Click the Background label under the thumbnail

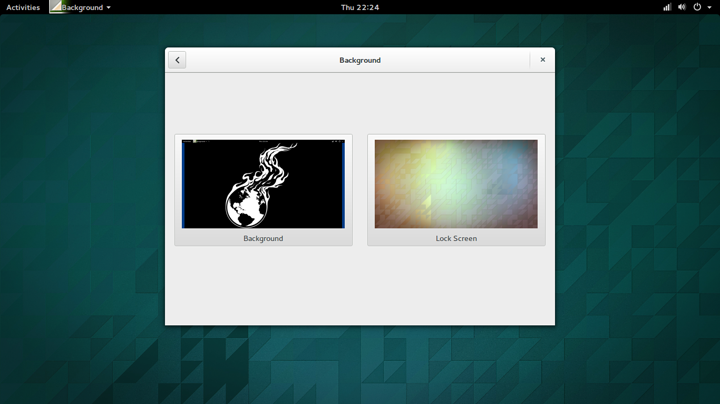(263, 238)
